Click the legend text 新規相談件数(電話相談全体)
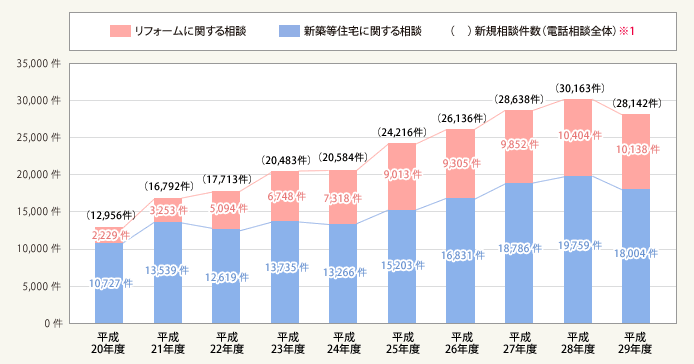Screen dimensions: 694x364 pyautogui.click(x=545, y=31)
